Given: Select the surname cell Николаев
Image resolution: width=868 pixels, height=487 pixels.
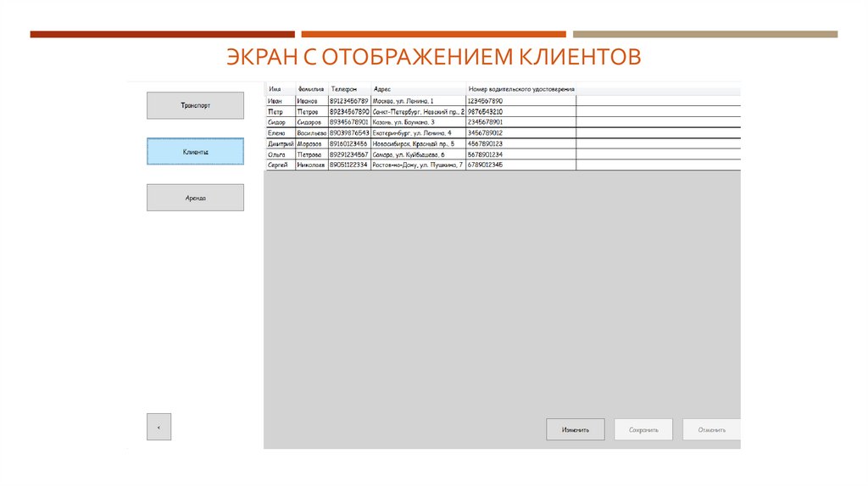Looking at the screenshot, I should 312,165.
